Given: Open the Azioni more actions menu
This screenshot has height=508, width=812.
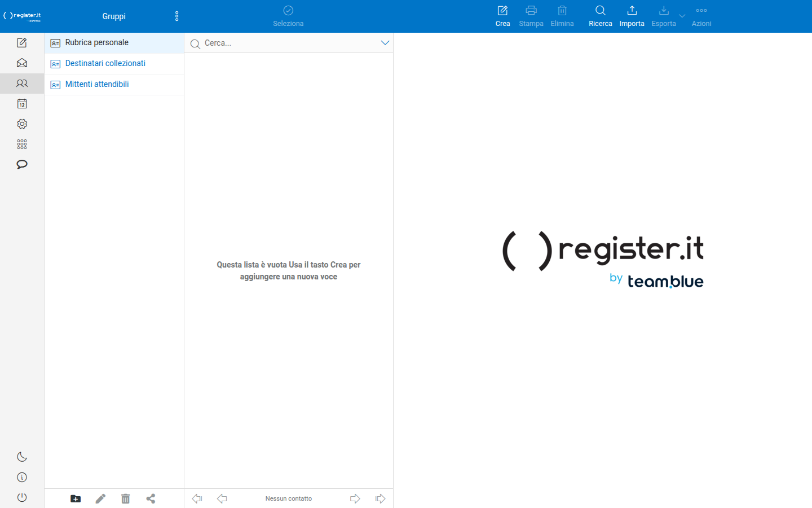Looking at the screenshot, I should point(701,16).
